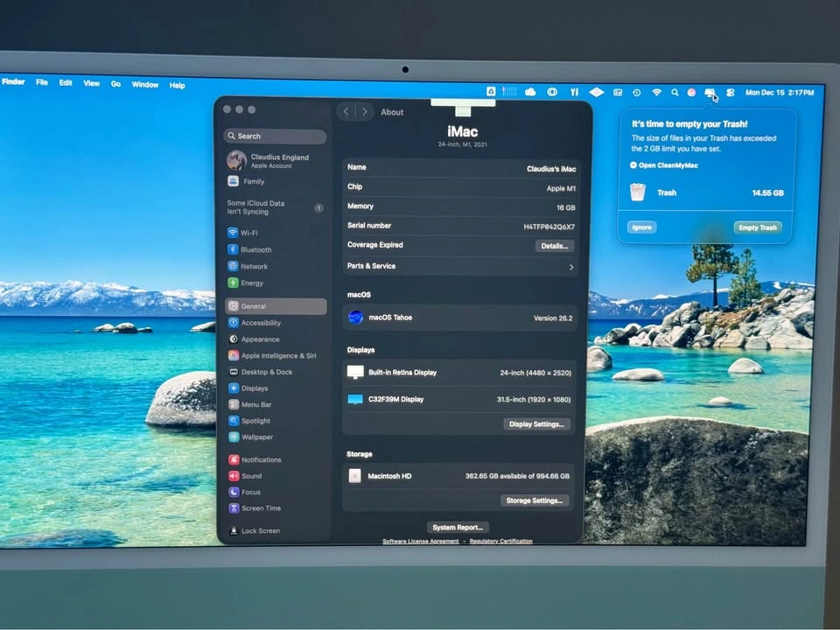Click the Open CleanMyMac link
This screenshot has height=630, width=840.
664,165
